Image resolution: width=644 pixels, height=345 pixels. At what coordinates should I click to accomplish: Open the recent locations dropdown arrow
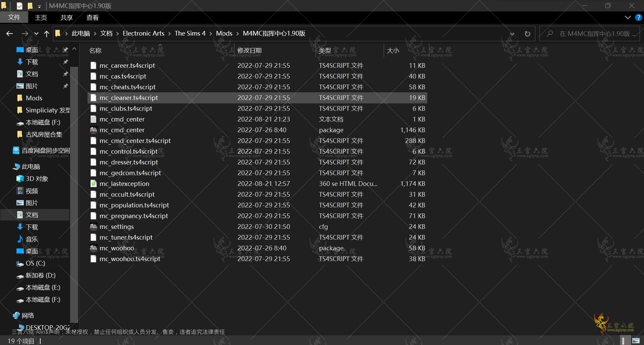point(36,34)
